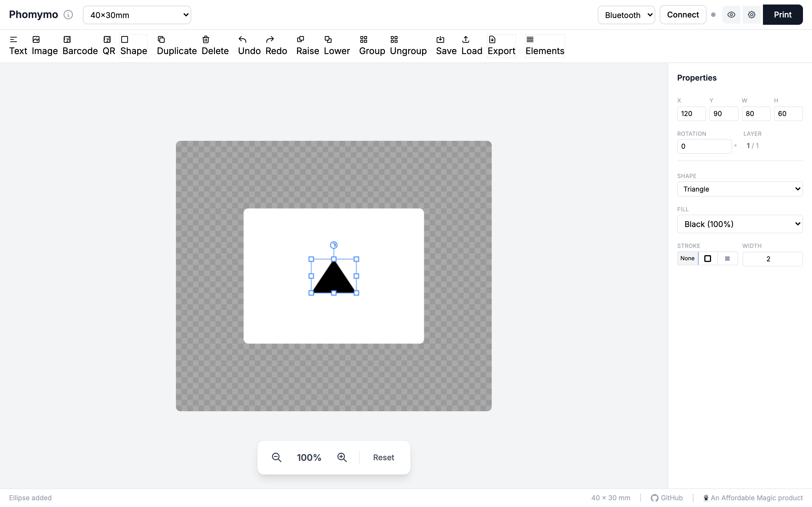This screenshot has height=507, width=812.
Task: Edit the rotation value field
Action: tap(704, 146)
